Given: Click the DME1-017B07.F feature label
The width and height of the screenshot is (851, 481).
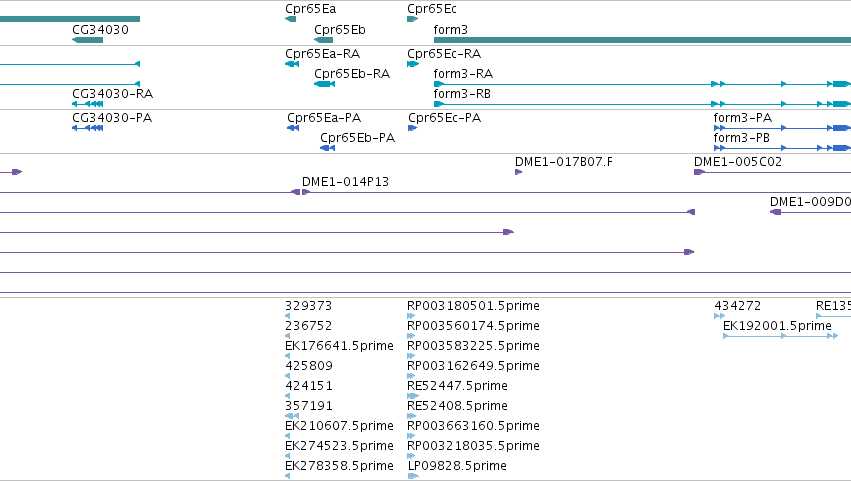Looking at the screenshot, I should coord(564,162).
